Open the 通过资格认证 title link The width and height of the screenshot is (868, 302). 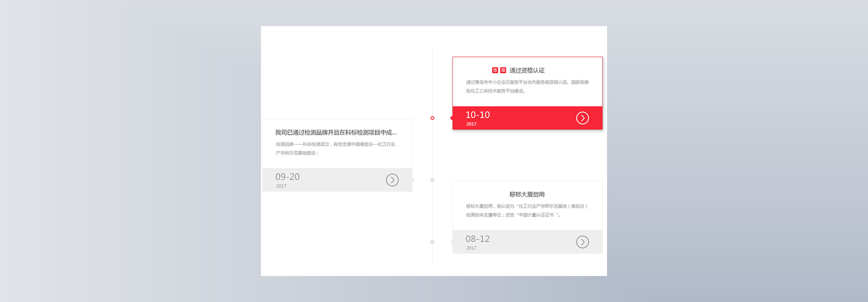(527, 70)
